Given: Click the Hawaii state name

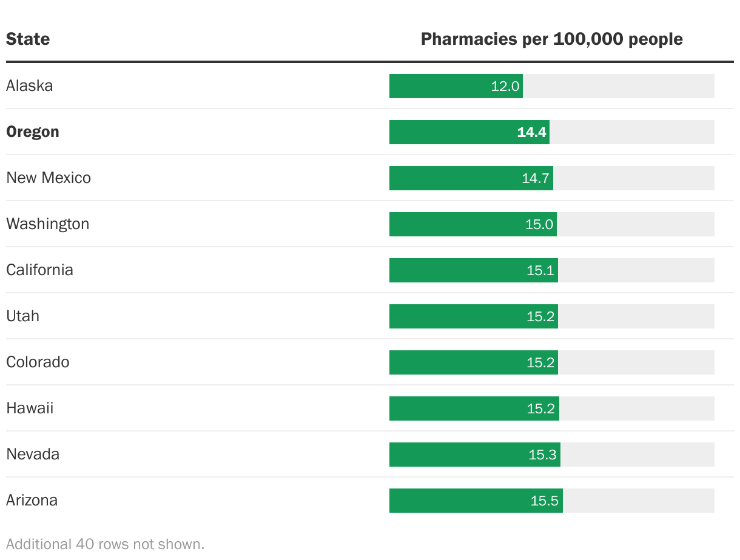Looking at the screenshot, I should [30, 408].
